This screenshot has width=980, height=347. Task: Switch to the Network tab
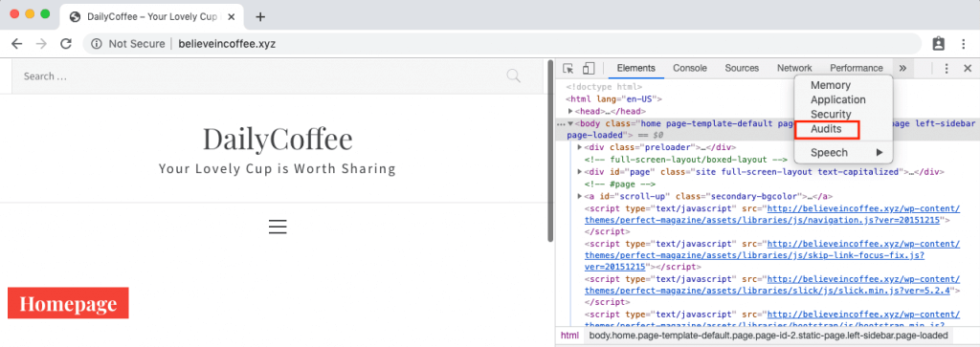point(794,68)
